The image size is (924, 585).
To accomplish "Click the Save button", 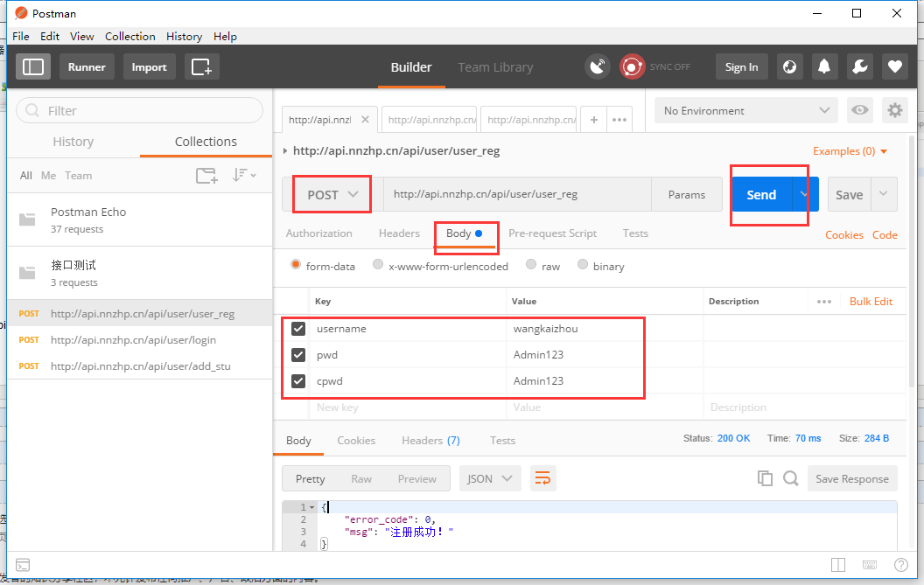I will point(849,194).
